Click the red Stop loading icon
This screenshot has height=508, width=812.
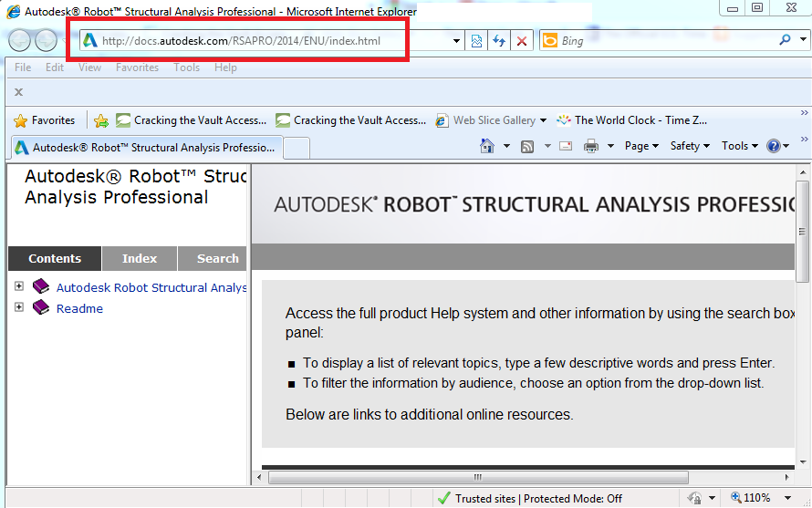click(x=522, y=41)
